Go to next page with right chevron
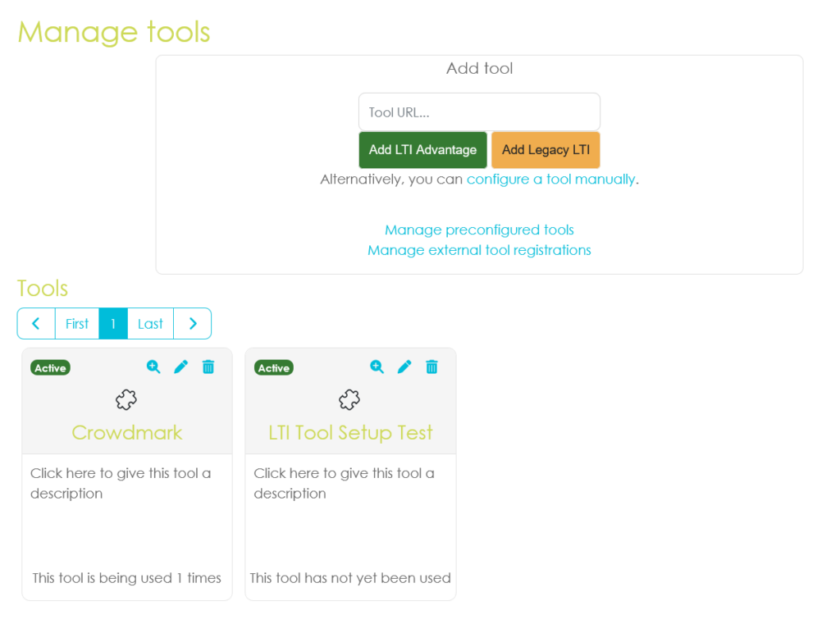This screenshot has width=840, height=624. coord(193,324)
